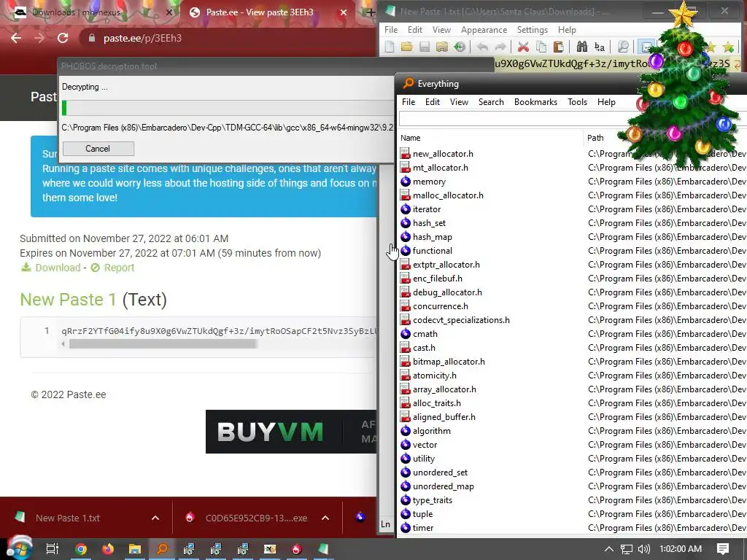Click the Save As icon in Notepad3 toolbar
Screen dimensions: 747x560
click(441, 47)
